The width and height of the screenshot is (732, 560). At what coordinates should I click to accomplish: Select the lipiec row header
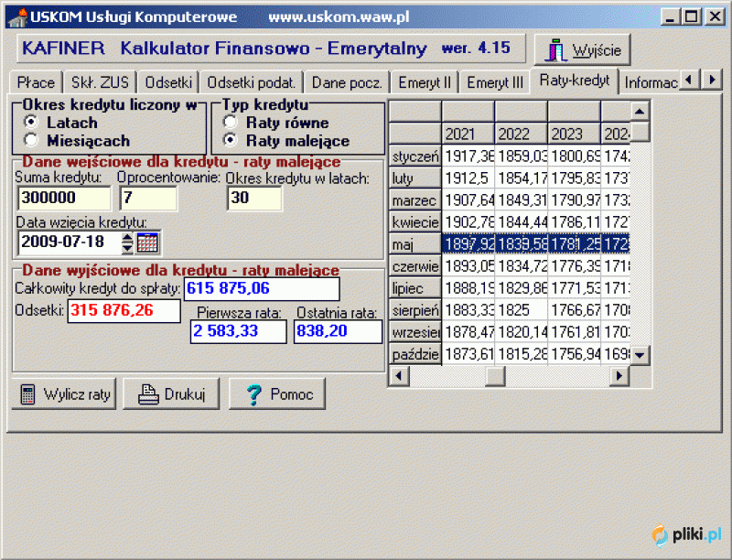tap(415, 288)
